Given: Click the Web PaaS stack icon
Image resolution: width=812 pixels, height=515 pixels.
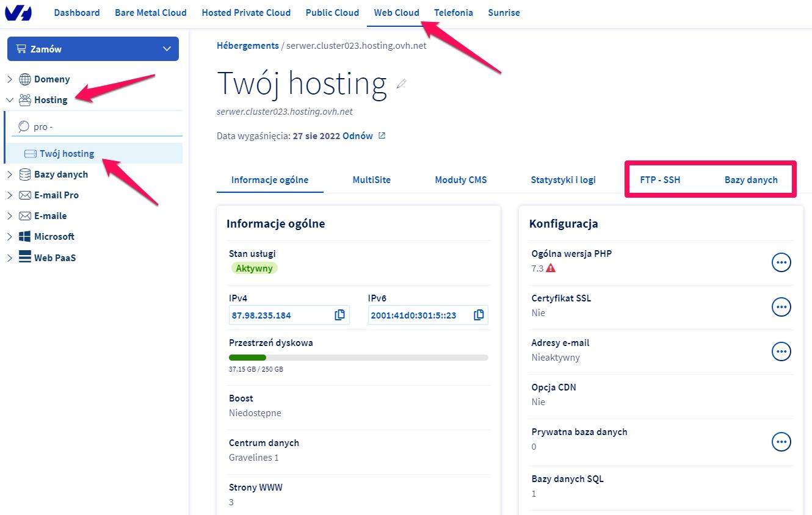Looking at the screenshot, I should point(25,257).
